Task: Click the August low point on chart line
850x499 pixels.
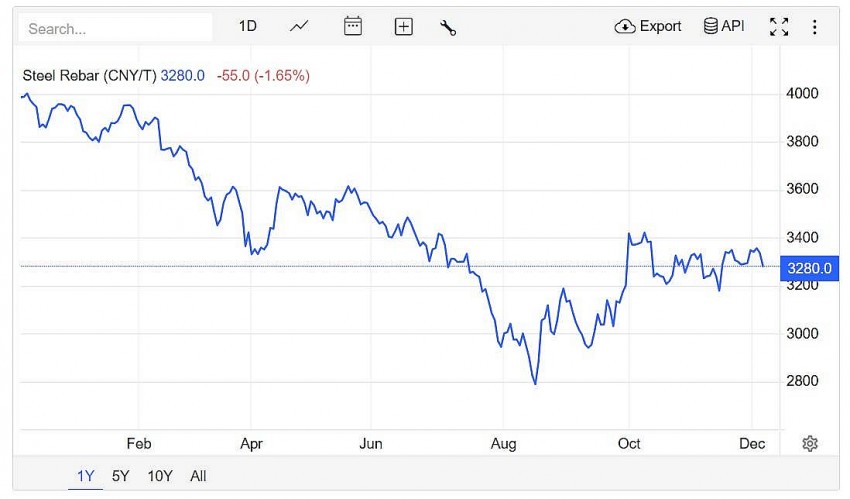Action: [x=536, y=383]
